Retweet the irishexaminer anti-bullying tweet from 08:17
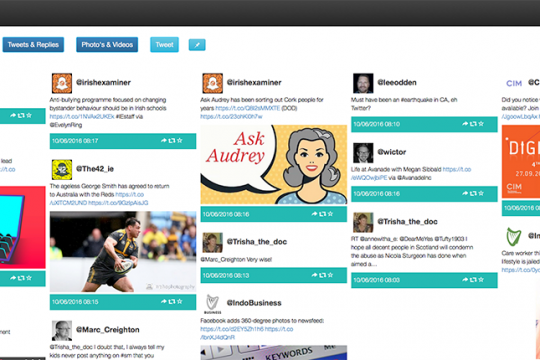The width and height of the screenshot is (540, 360). click(172, 141)
